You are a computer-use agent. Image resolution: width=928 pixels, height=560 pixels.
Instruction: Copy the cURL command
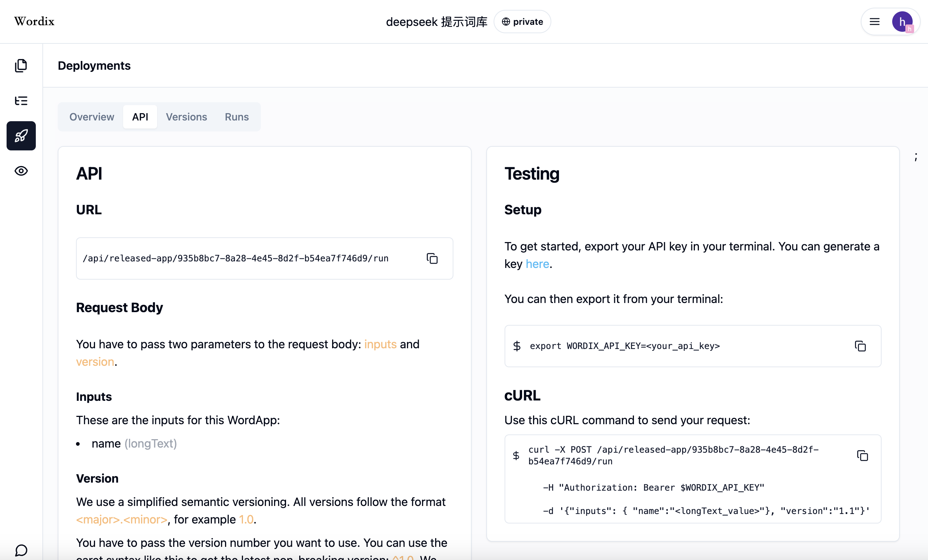click(863, 455)
